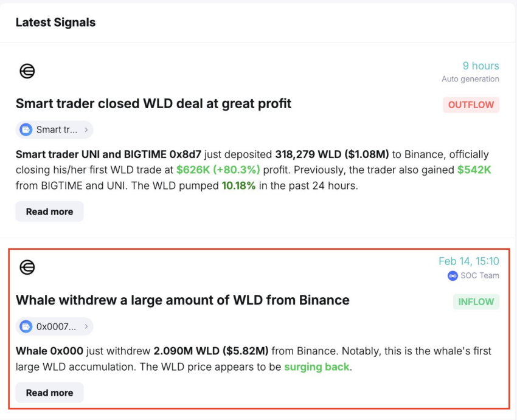The height and width of the screenshot is (420, 517).
Task: Click WLD token logo in first signal
Action: pyautogui.click(x=27, y=71)
